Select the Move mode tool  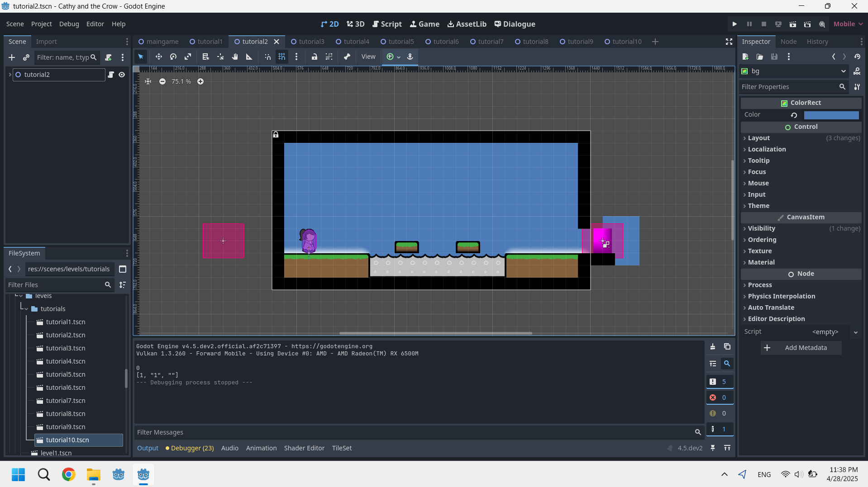tap(158, 57)
